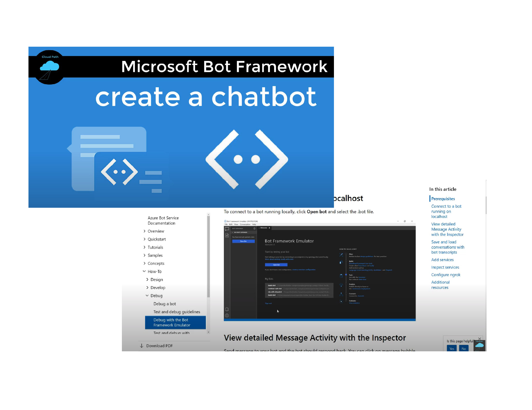Open the emulator View menu
The width and height of the screenshot is (532, 410).
coord(236,224)
